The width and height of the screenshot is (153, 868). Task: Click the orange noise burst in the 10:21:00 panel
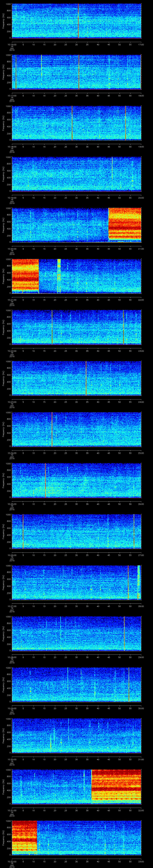25,275
